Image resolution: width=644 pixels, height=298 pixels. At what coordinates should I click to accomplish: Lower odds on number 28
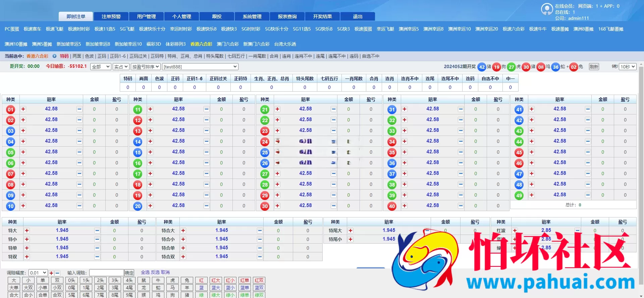click(x=333, y=184)
